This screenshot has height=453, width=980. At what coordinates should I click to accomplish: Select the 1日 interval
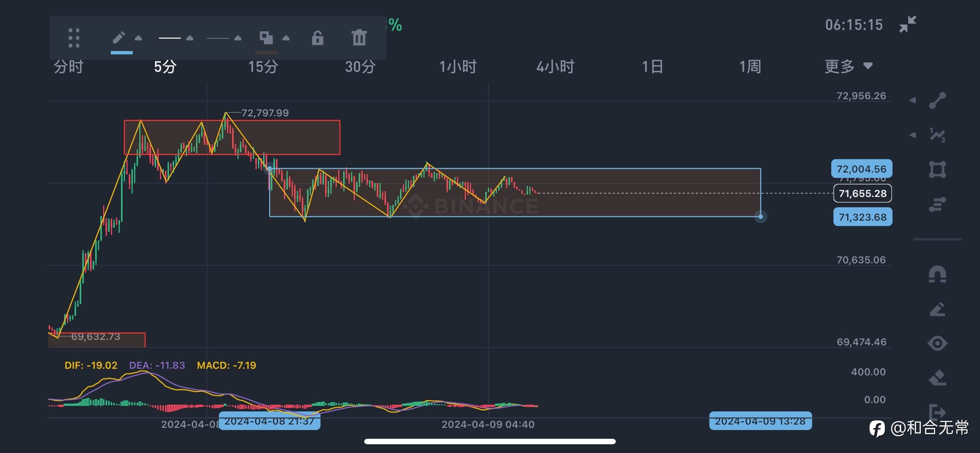653,67
